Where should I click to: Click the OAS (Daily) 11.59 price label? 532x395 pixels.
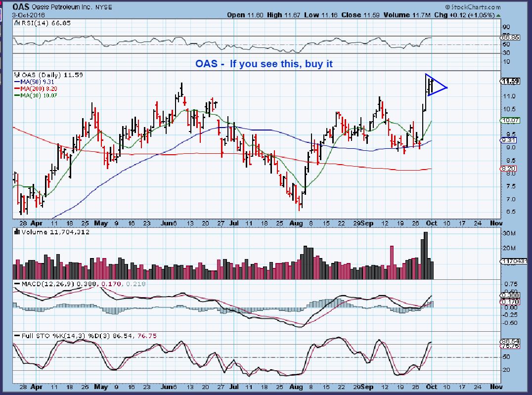click(52, 75)
